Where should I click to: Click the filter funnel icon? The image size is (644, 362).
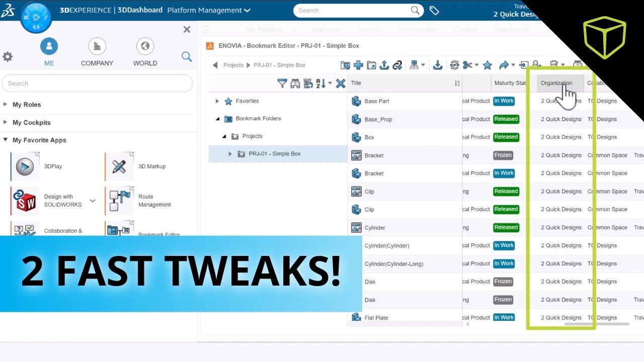[x=282, y=83]
